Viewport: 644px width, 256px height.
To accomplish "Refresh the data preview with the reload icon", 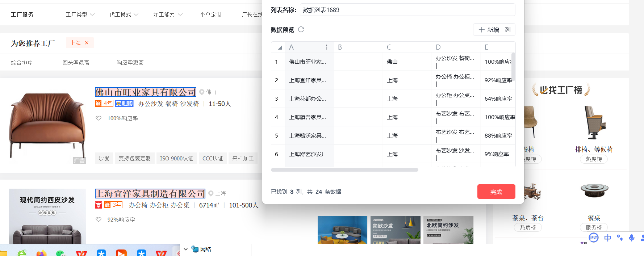I will point(301,29).
